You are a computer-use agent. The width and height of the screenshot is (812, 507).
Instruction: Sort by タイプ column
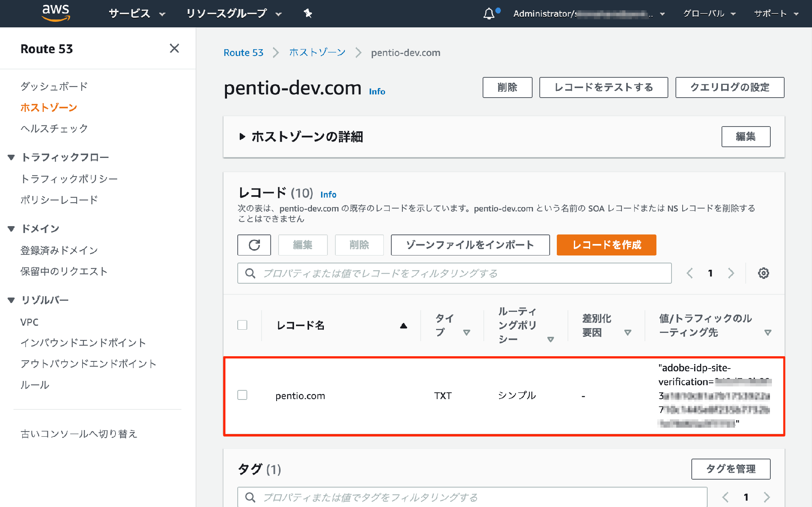pos(467,332)
